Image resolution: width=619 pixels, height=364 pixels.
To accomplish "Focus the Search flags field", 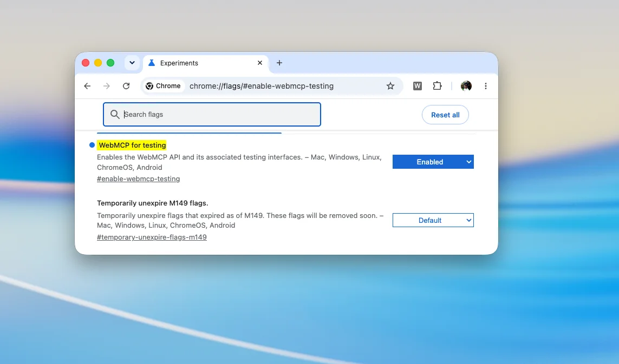I will click(212, 114).
